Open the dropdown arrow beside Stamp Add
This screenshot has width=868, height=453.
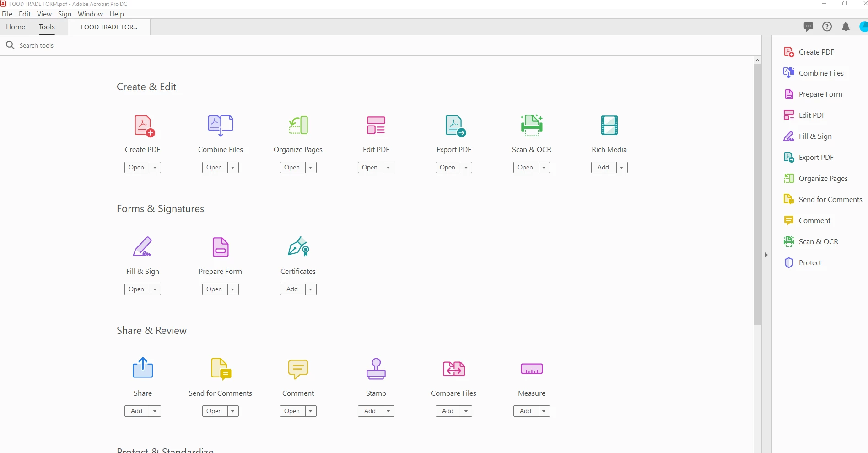pyautogui.click(x=388, y=411)
